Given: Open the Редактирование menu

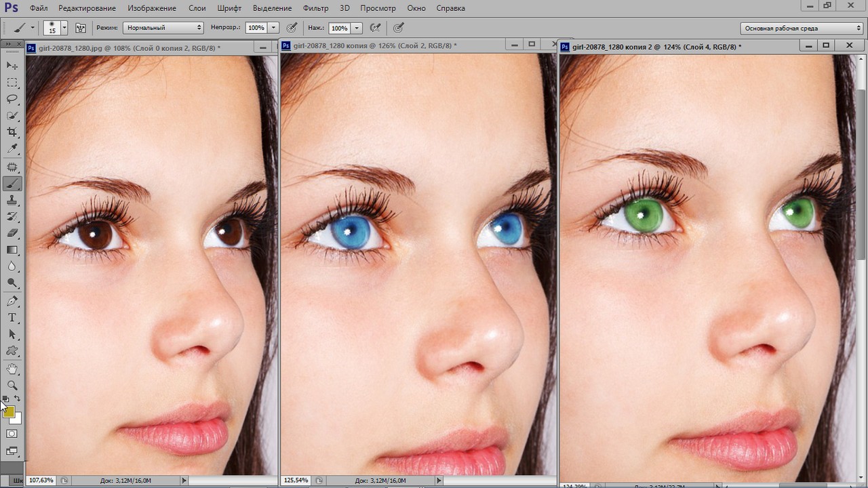Looking at the screenshot, I should (87, 8).
